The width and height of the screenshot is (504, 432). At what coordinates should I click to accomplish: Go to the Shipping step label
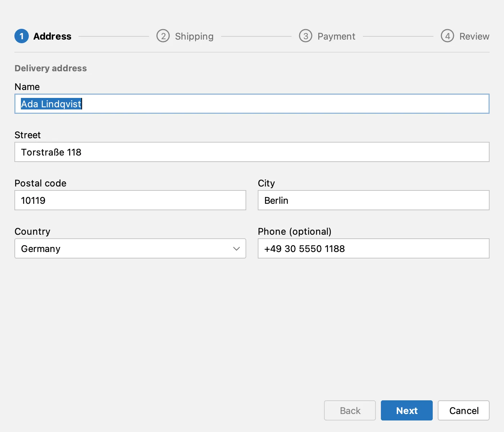click(x=194, y=36)
